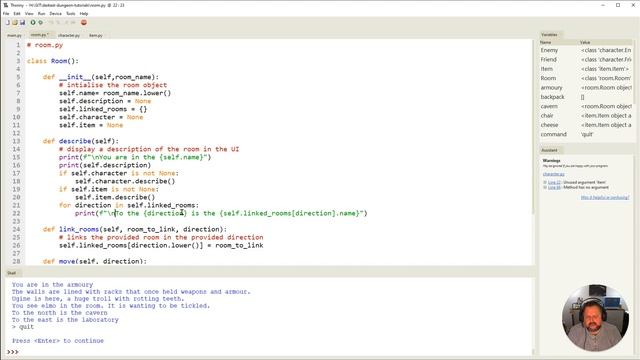Screen dimensions: 640x360
Task: Click the New file toolbar icon
Action: pyautogui.click(x=7, y=22)
